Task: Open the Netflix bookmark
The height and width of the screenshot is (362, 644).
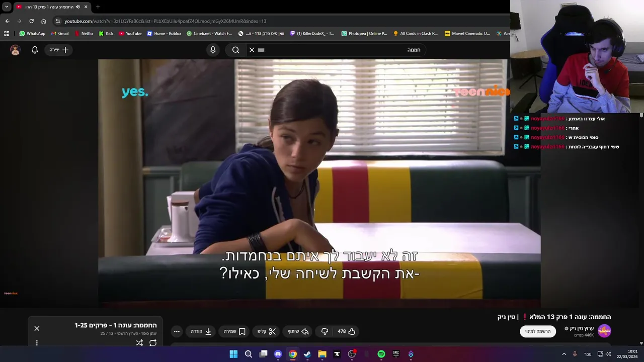Action: pos(84,34)
